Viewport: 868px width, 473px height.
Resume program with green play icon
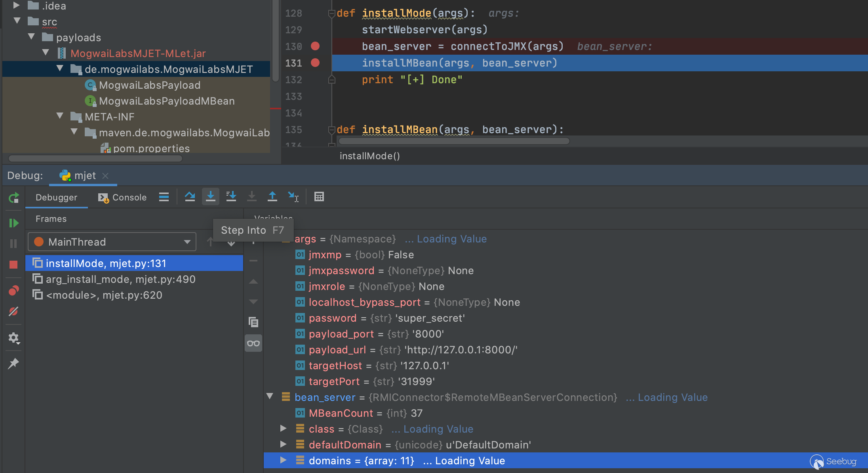coord(14,223)
